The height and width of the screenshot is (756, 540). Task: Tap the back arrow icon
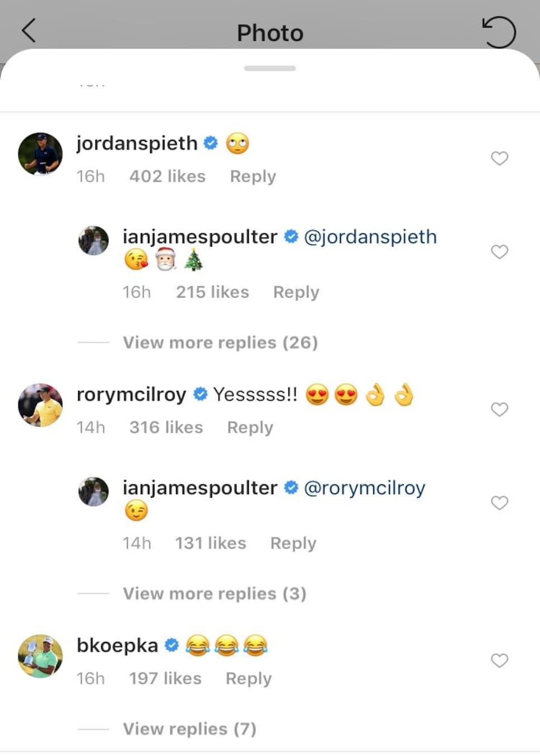(29, 31)
